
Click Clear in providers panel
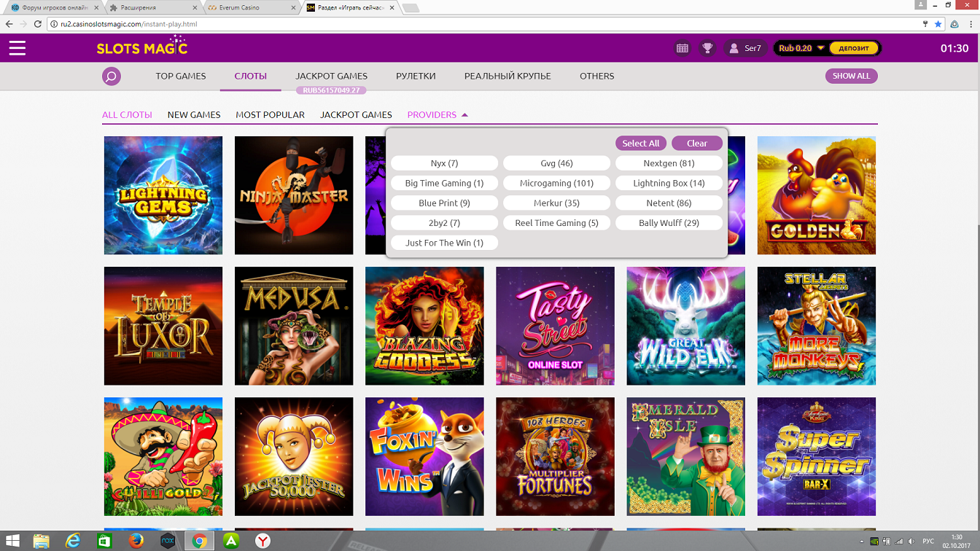pyautogui.click(x=697, y=143)
